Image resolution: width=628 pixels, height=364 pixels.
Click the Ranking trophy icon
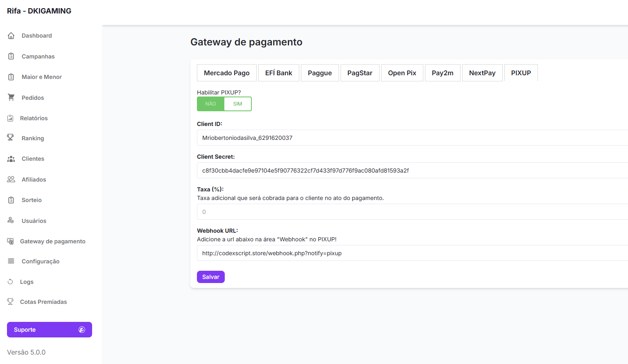(x=11, y=138)
